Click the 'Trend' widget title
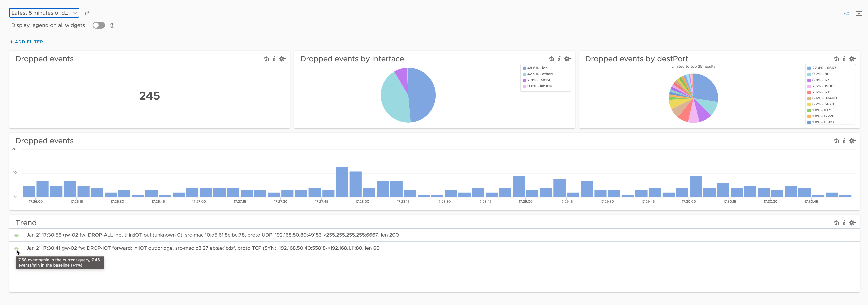Viewport: 868px width, 305px height. tap(26, 223)
